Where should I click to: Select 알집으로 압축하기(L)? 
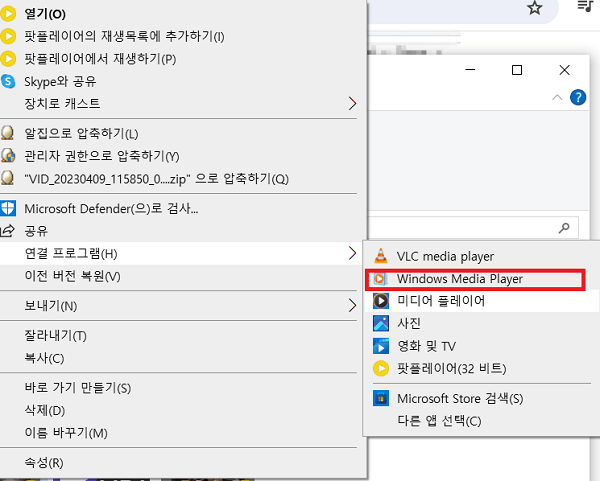point(81,133)
